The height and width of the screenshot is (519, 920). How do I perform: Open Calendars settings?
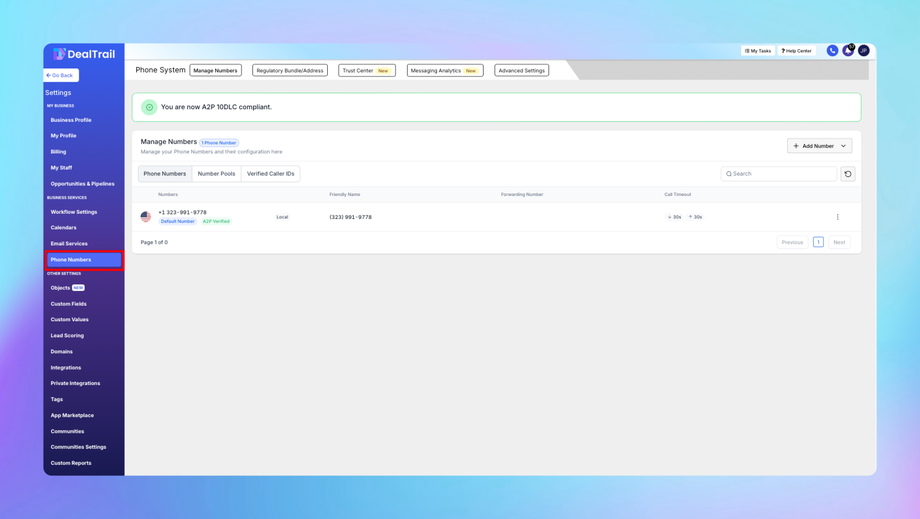(x=63, y=228)
